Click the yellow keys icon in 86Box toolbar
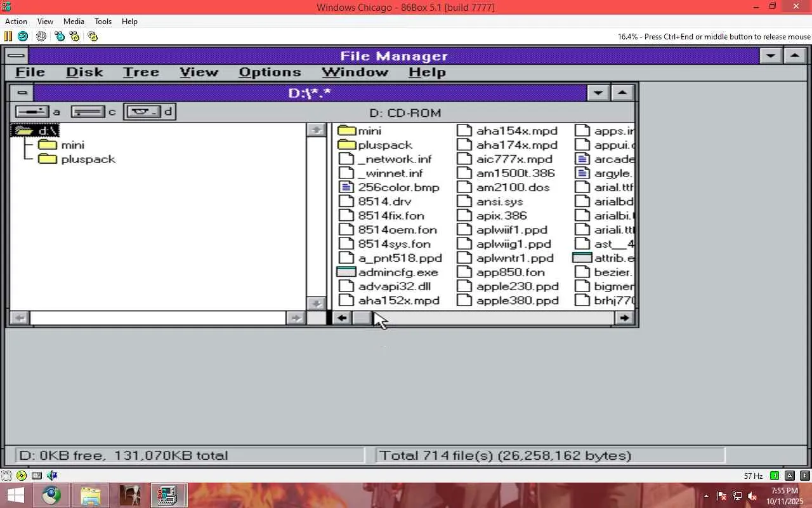This screenshot has height=508, width=812. coord(75,36)
